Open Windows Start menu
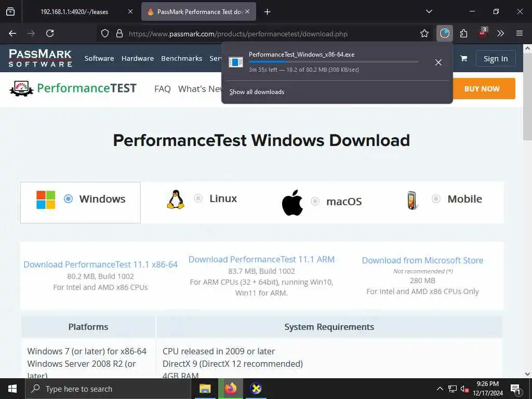Screen dimensions: 532x399 click(x=12, y=389)
